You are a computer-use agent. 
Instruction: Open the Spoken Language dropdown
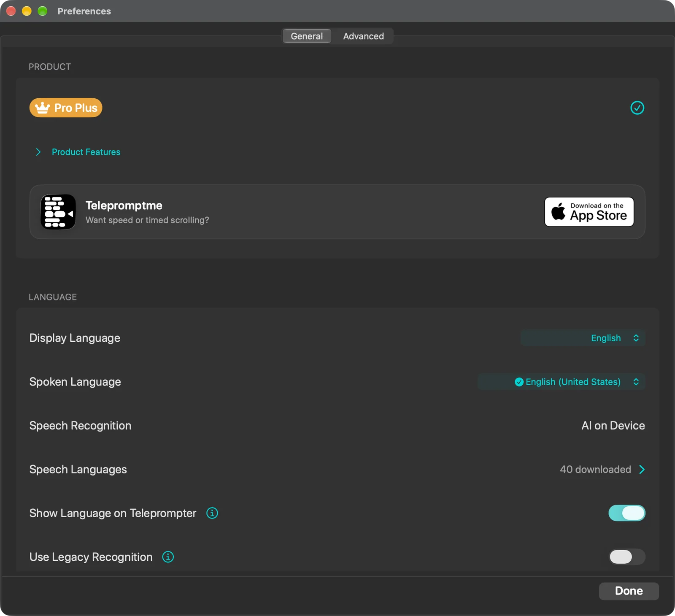(x=562, y=382)
